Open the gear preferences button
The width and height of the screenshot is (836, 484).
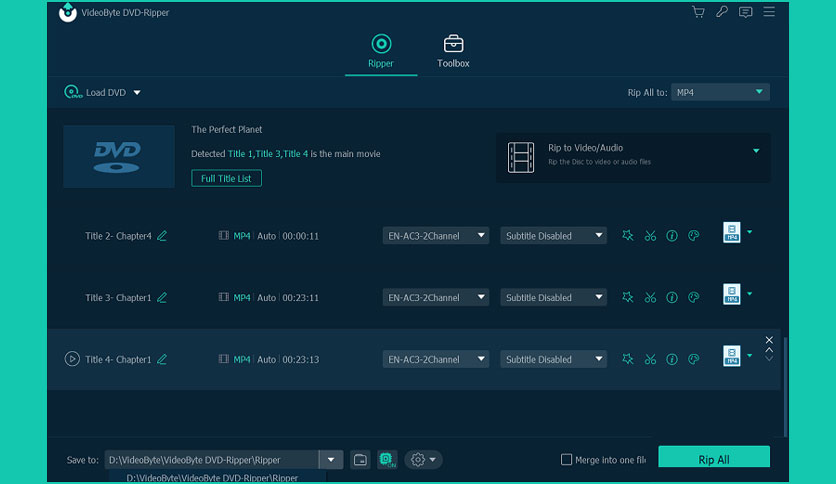point(423,459)
